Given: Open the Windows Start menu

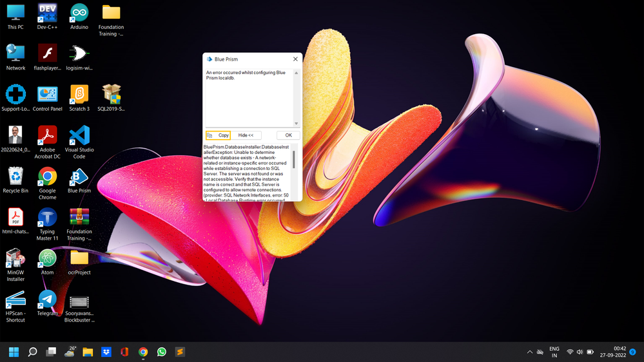Looking at the screenshot, I should (x=14, y=352).
